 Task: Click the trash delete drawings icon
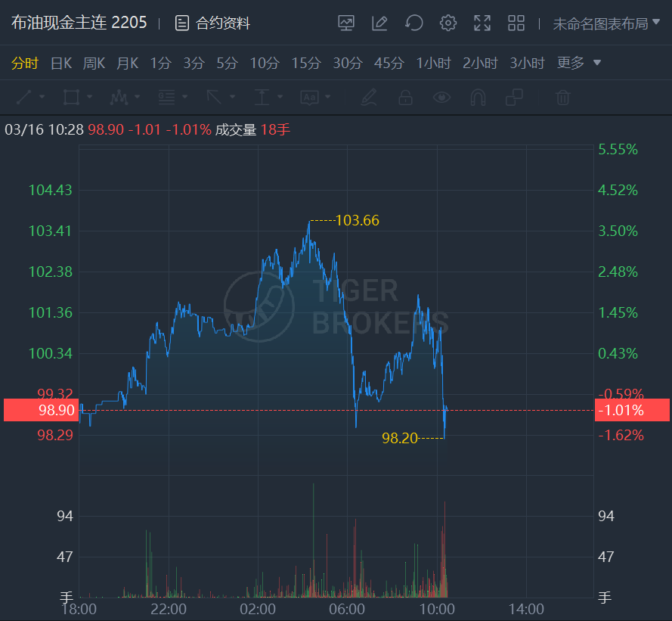[562, 97]
